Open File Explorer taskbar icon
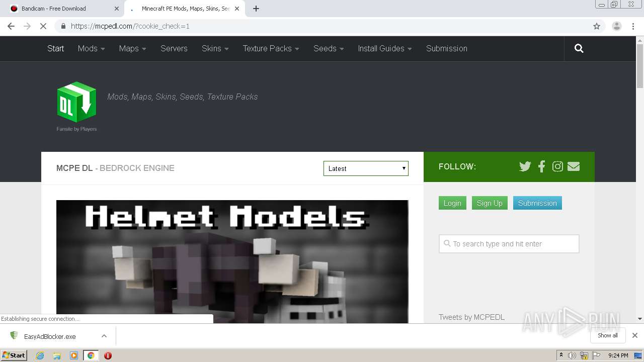Screen dimensions: 644x362 tap(57, 355)
